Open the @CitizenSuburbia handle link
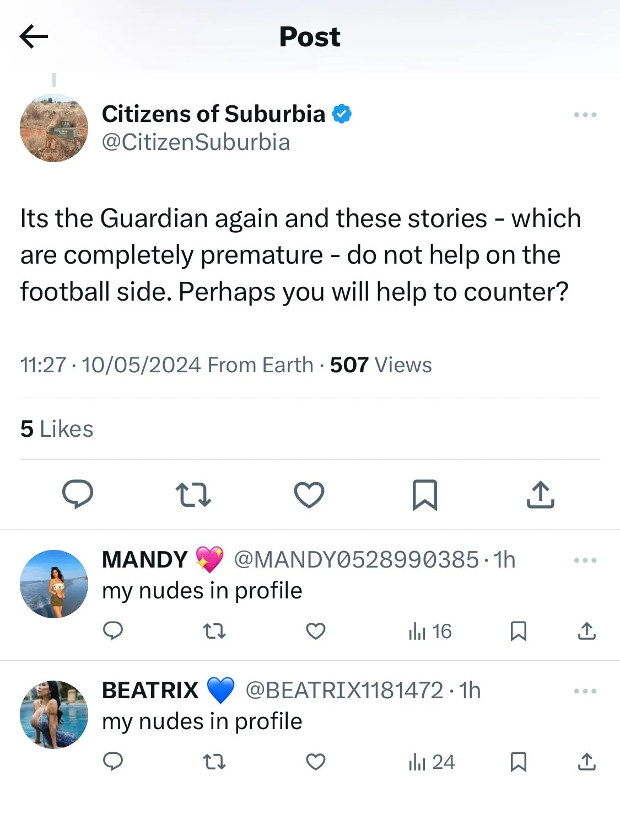 click(196, 142)
